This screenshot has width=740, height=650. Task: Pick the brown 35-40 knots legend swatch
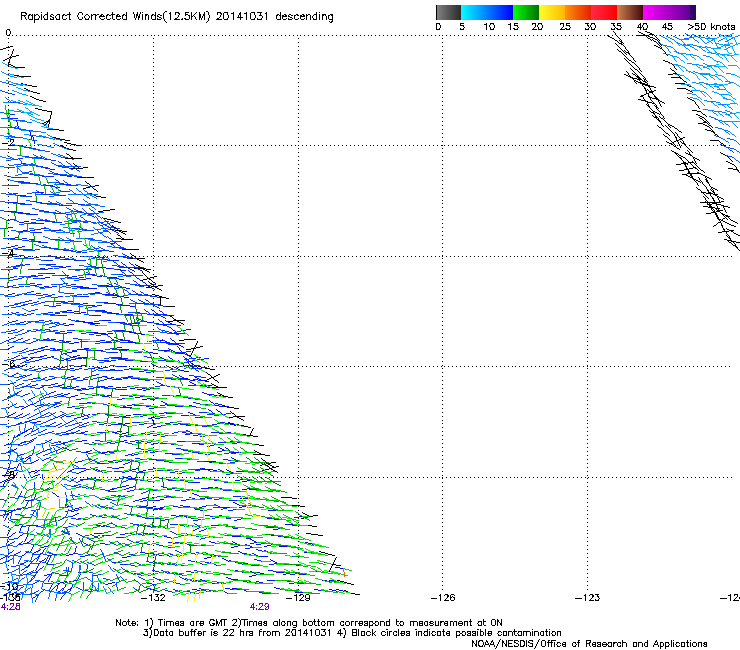[x=630, y=12]
